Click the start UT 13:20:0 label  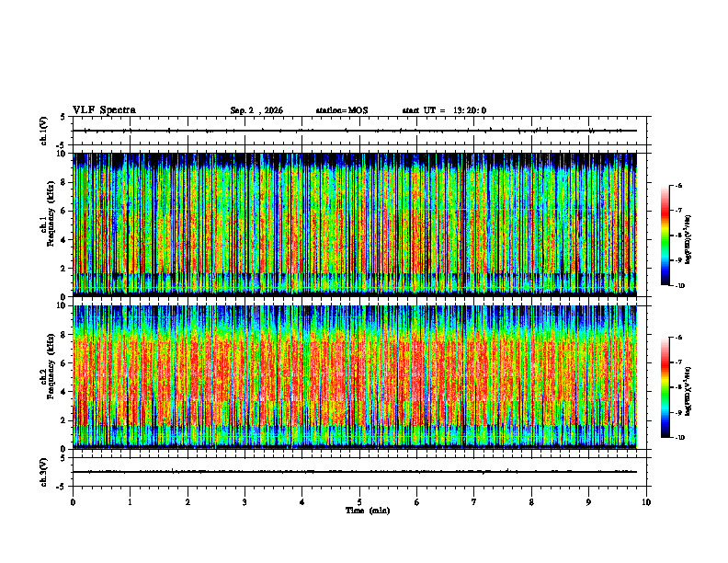click(x=444, y=110)
